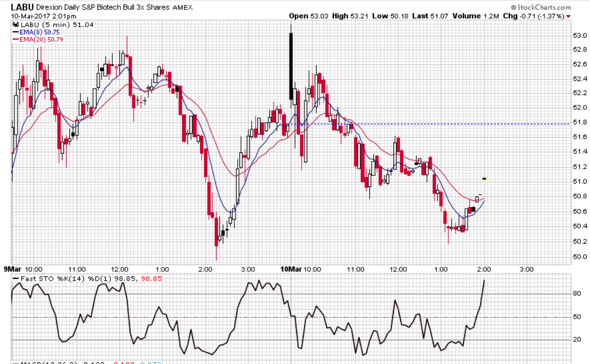Click the red down arrow after the Chg value

[568, 16]
